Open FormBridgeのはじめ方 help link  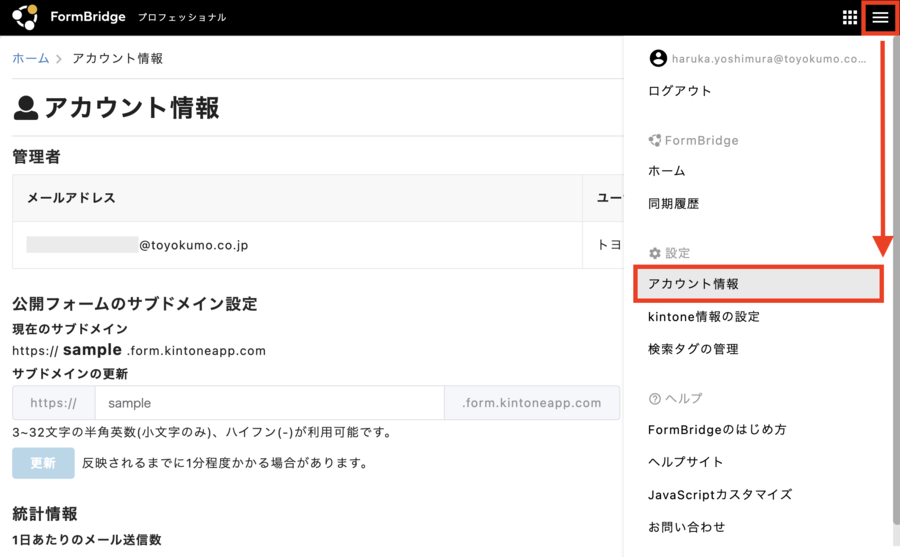click(x=717, y=430)
